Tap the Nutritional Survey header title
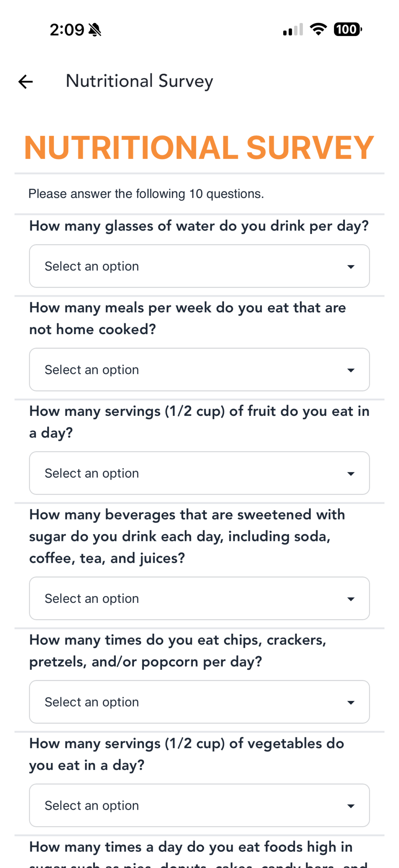 pyautogui.click(x=139, y=81)
